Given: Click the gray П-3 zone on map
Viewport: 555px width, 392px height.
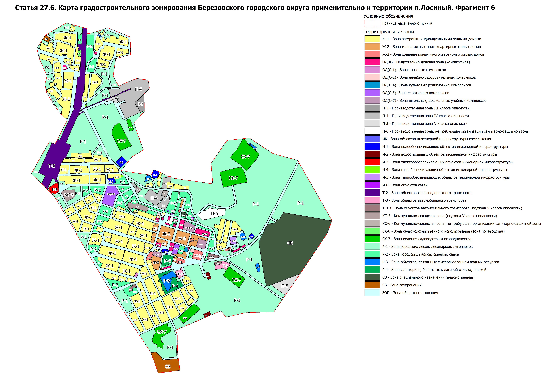Looking at the screenshot, I should tap(140, 104).
